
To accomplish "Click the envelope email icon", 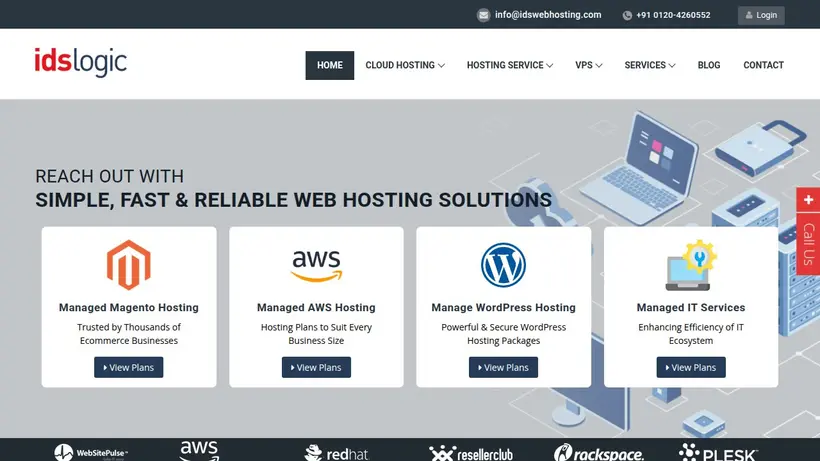I will point(483,15).
